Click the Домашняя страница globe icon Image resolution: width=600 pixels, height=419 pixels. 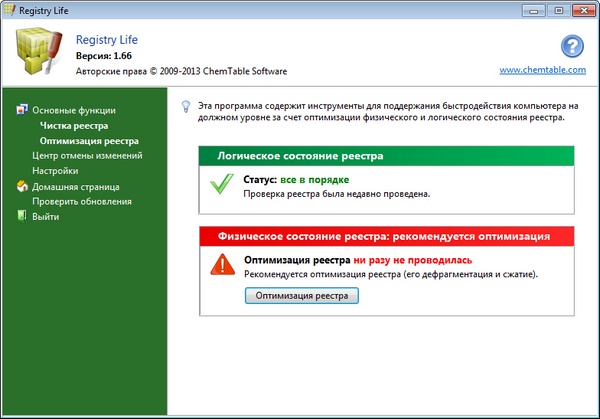tap(22, 186)
